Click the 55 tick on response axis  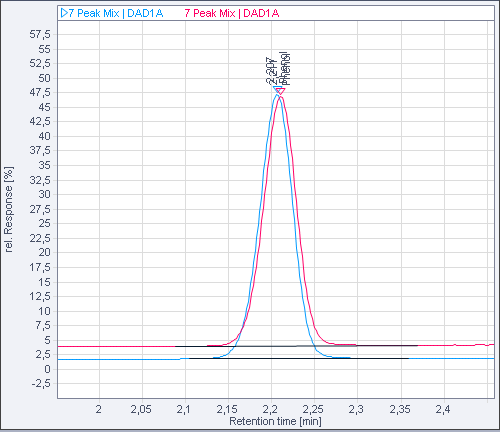[45, 49]
